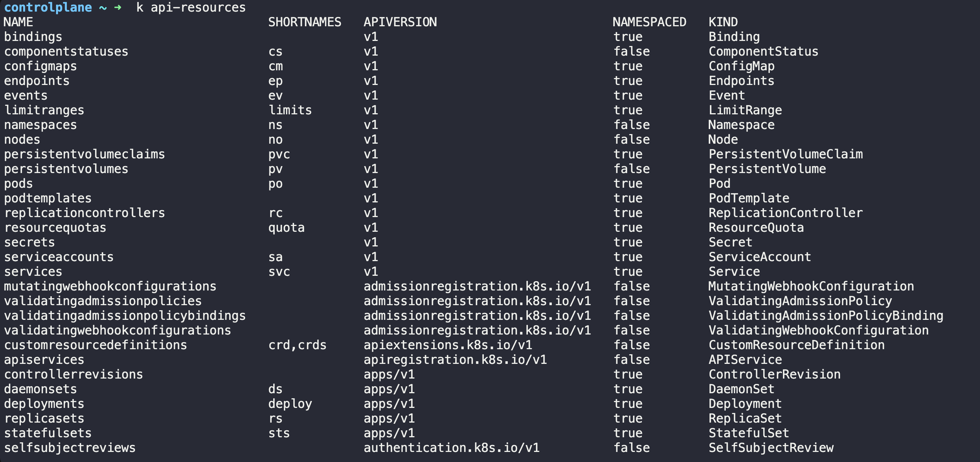This screenshot has width=980, height=462.
Task: Click the 'StatefulSet' kind text
Action: pyautogui.click(x=749, y=433)
